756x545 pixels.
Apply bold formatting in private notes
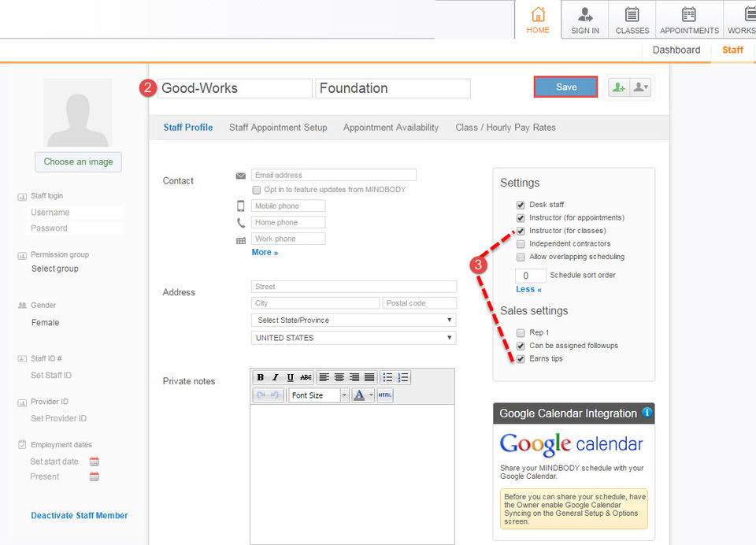[261, 377]
